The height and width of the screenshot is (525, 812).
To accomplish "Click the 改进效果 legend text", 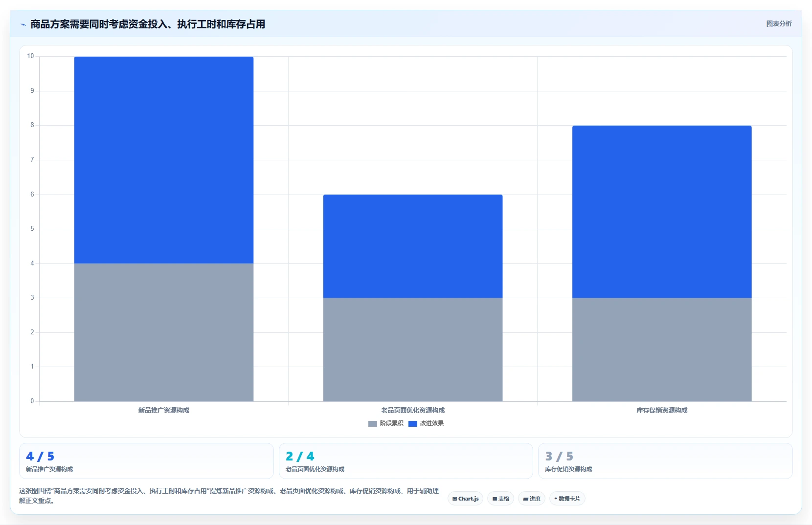I will click(431, 423).
